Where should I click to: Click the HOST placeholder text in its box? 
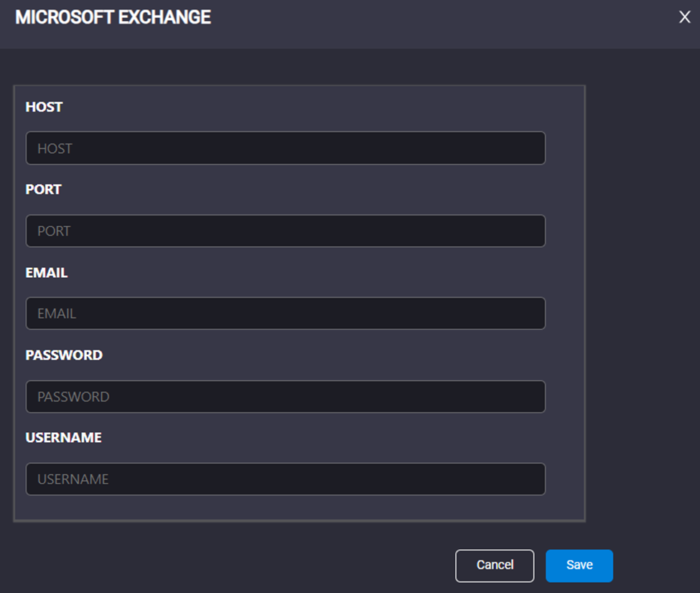pos(55,148)
